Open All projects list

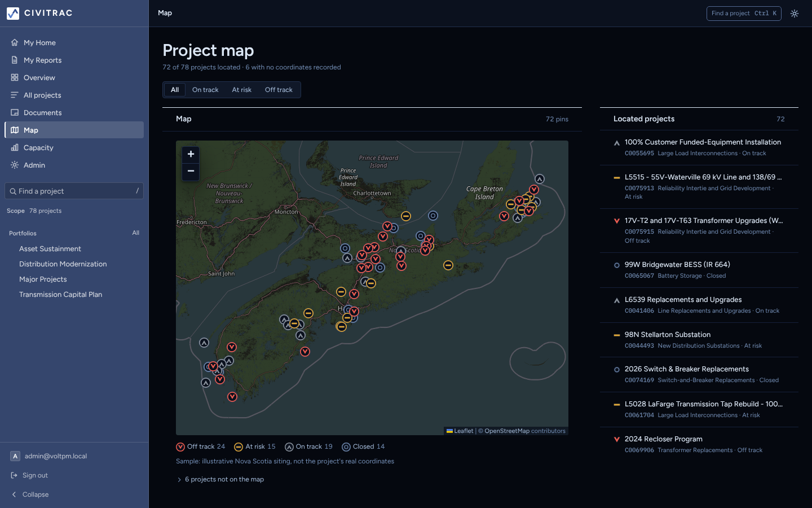point(74,95)
